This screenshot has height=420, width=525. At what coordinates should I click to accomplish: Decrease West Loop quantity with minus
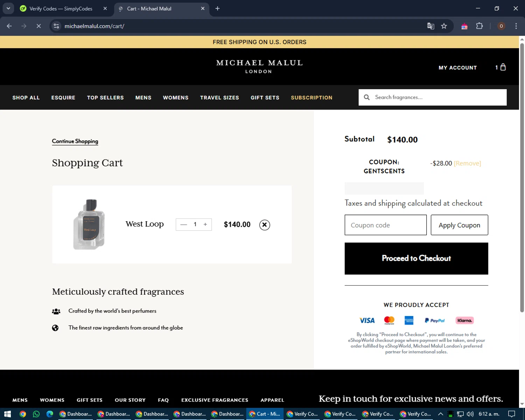[x=183, y=224]
